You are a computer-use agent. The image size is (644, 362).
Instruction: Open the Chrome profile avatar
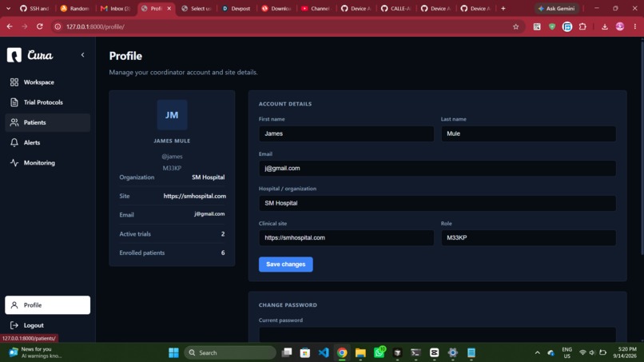tap(620, 26)
